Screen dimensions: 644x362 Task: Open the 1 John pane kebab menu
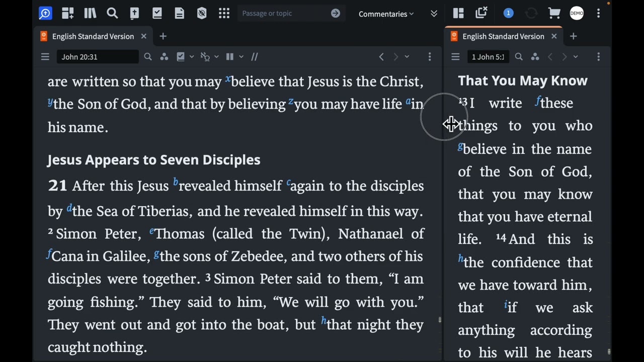[x=598, y=57]
